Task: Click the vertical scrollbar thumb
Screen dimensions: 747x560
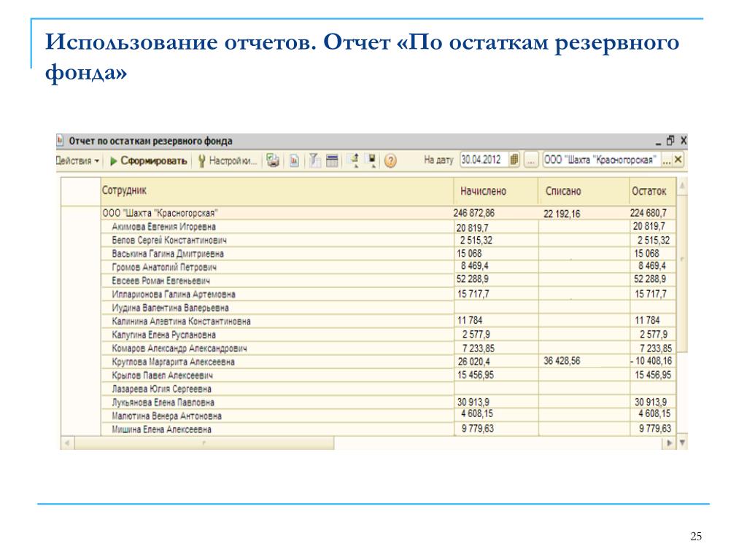Action: (x=682, y=273)
